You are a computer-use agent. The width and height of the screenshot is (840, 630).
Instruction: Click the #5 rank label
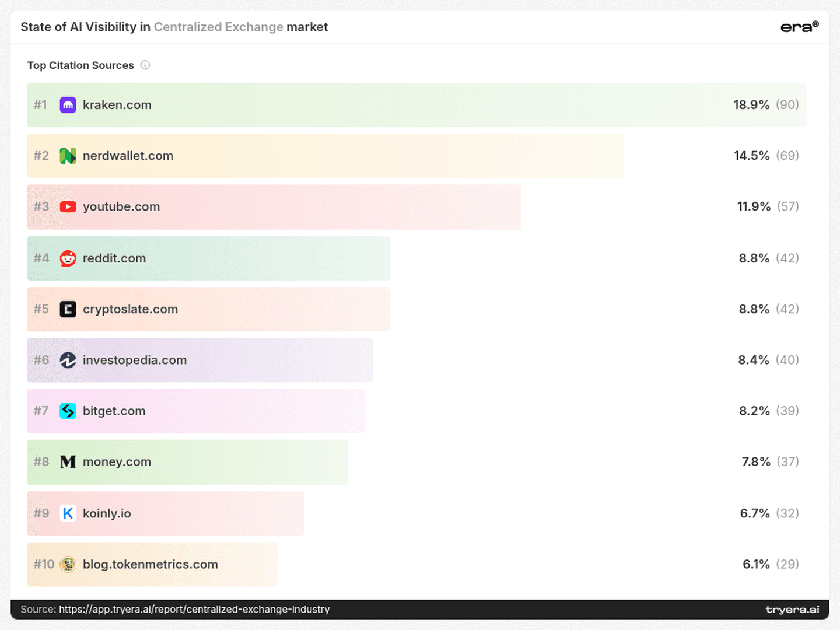[x=41, y=309]
